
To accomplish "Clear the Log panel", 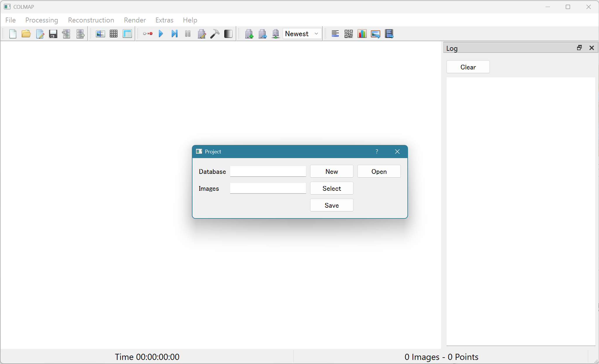I will pos(468,67).
